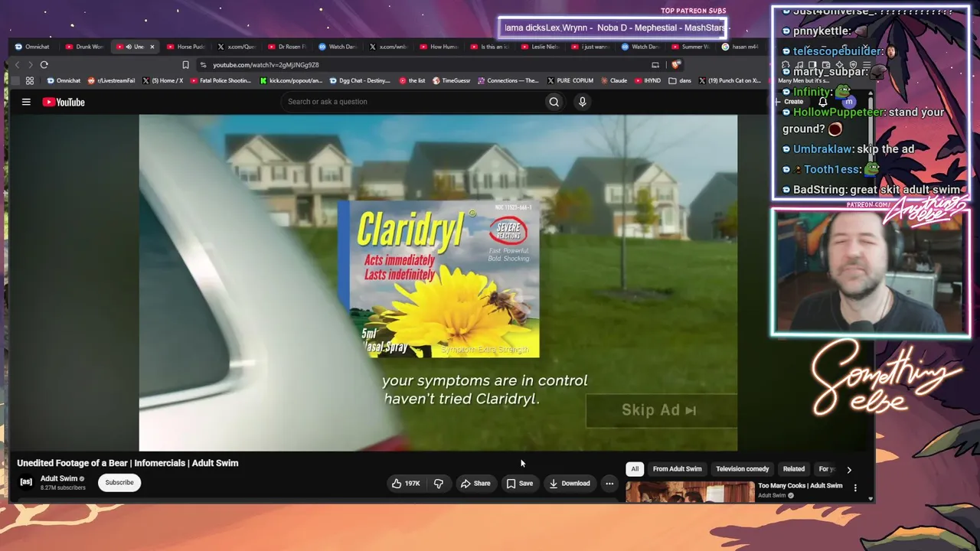Reload the page in the browser
The height and width of the screenshot is (551, 980).
44,65
